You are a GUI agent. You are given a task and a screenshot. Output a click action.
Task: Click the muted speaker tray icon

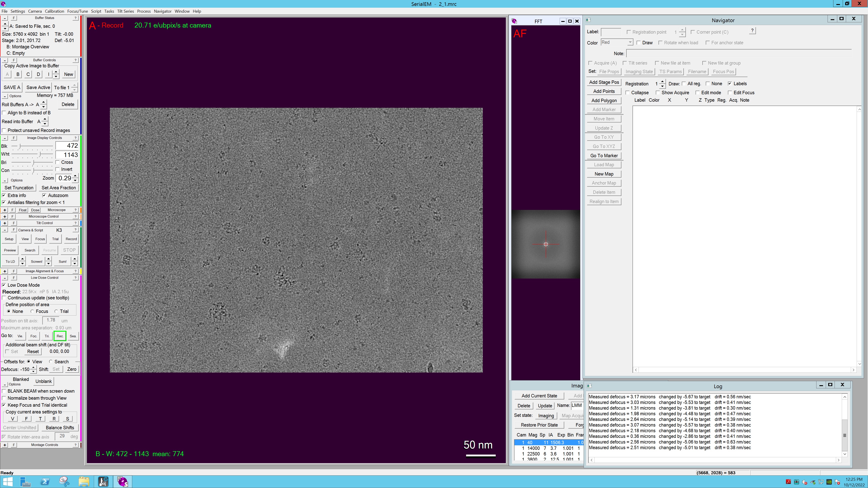pyautogui.click(x=805, y=482)
